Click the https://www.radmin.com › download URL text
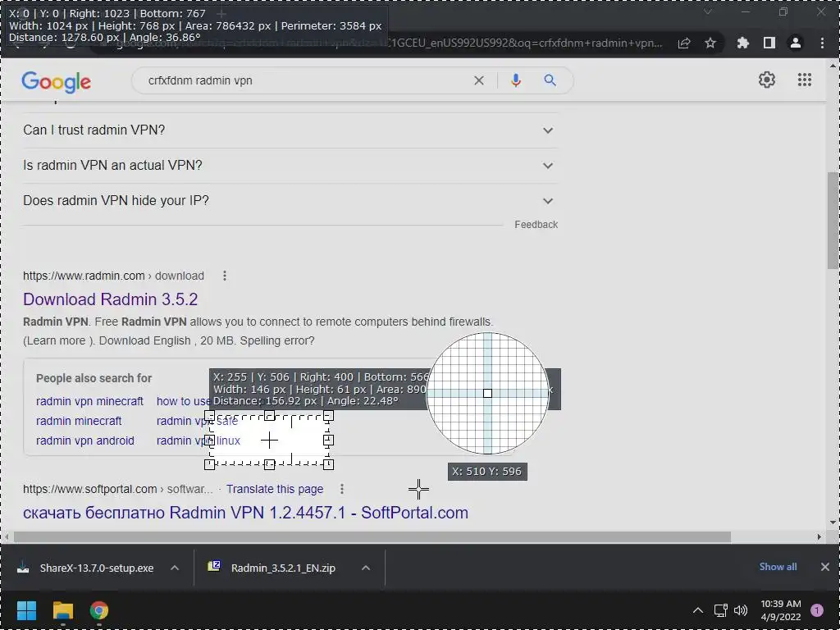840x630 pixels. (113, 276)
